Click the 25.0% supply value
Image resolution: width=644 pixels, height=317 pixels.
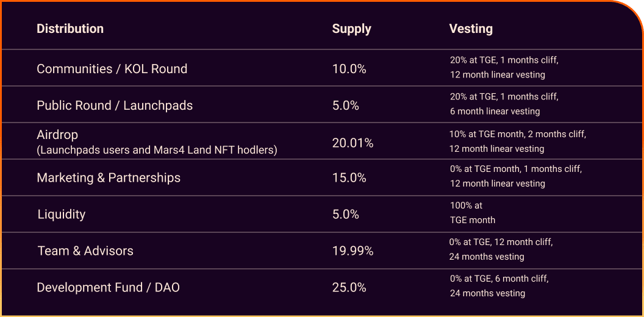coord(349,287)
